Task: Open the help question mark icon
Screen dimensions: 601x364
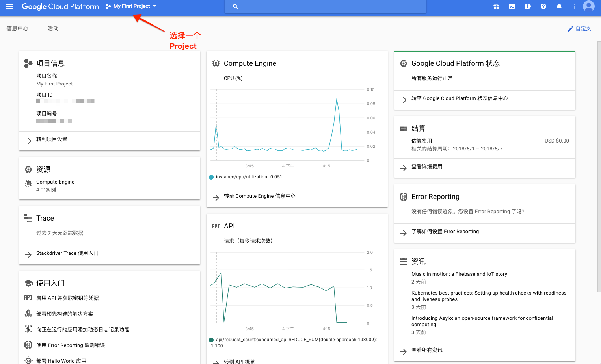Action: pos(543,6)
